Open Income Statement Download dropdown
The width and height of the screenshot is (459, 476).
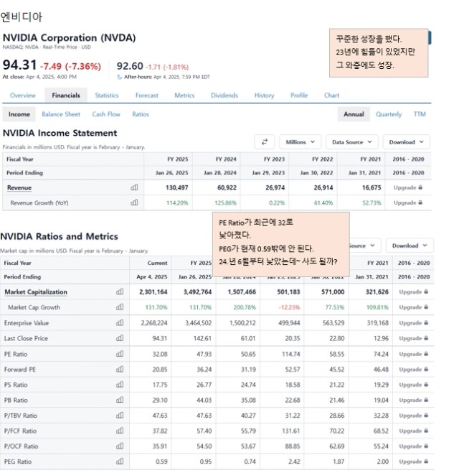[x=406, y=141]
